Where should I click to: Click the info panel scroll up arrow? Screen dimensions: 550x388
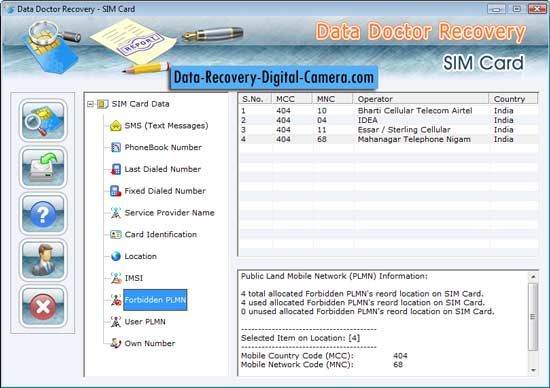pos(533,276)
